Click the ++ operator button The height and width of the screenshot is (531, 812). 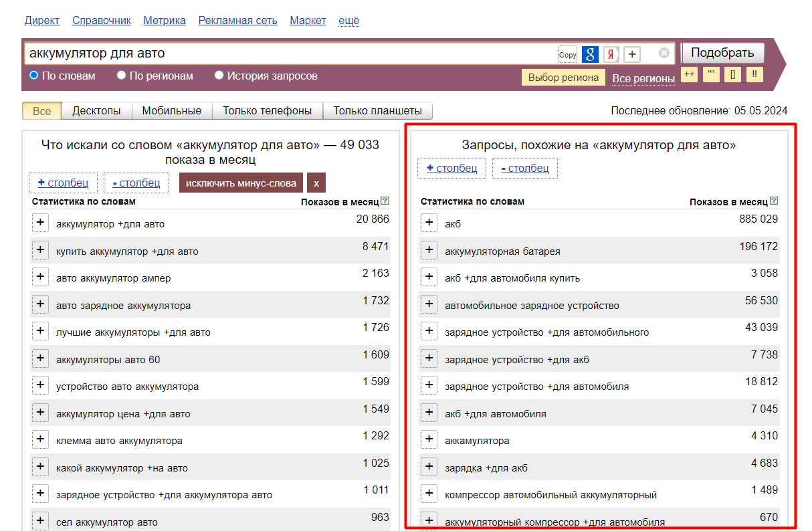point(689,74)
